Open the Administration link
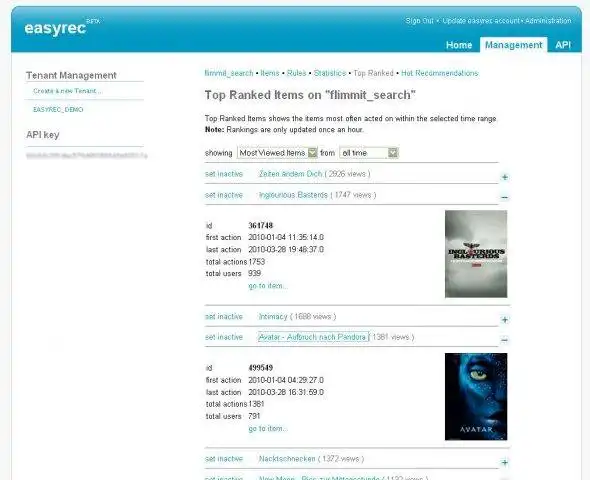590x480 pixels. (548, 21)
